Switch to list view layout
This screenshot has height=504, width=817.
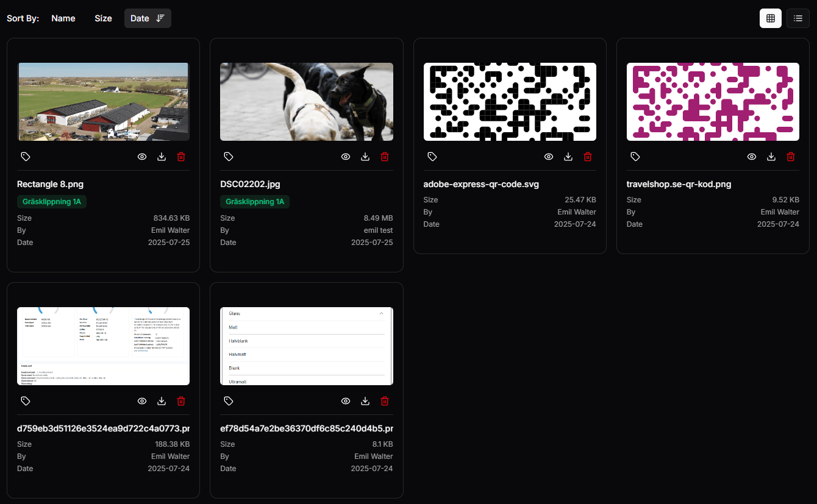point(797,18)
